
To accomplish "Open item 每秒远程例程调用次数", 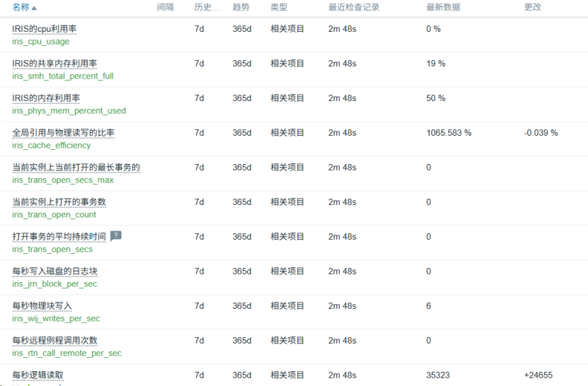I will coord(54,340).
